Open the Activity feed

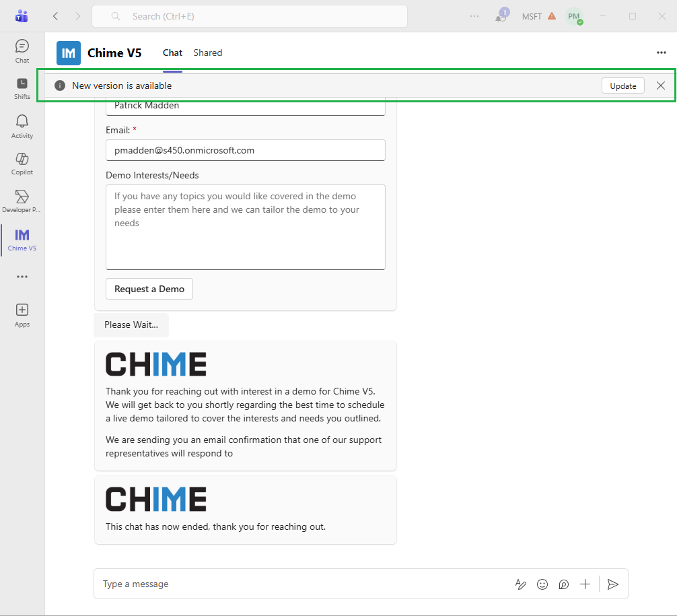[x=22, y=126]
